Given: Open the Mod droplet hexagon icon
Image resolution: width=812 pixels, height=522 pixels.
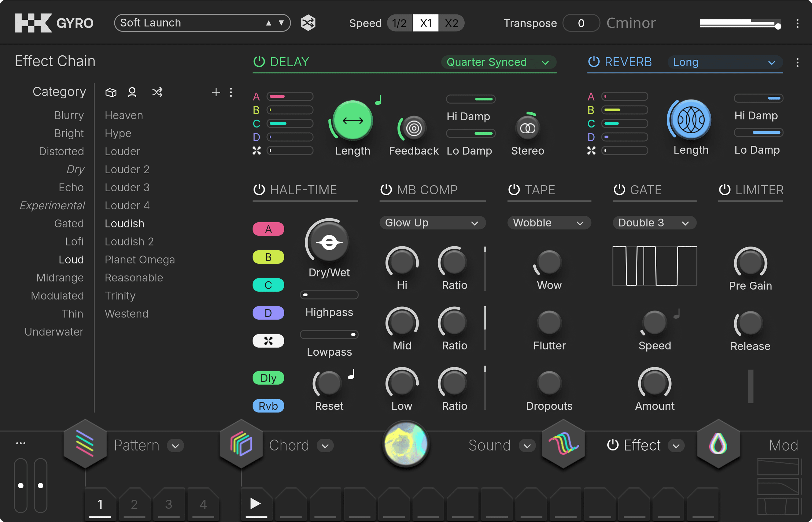Looking at the screenshot, I should point(718,444).
